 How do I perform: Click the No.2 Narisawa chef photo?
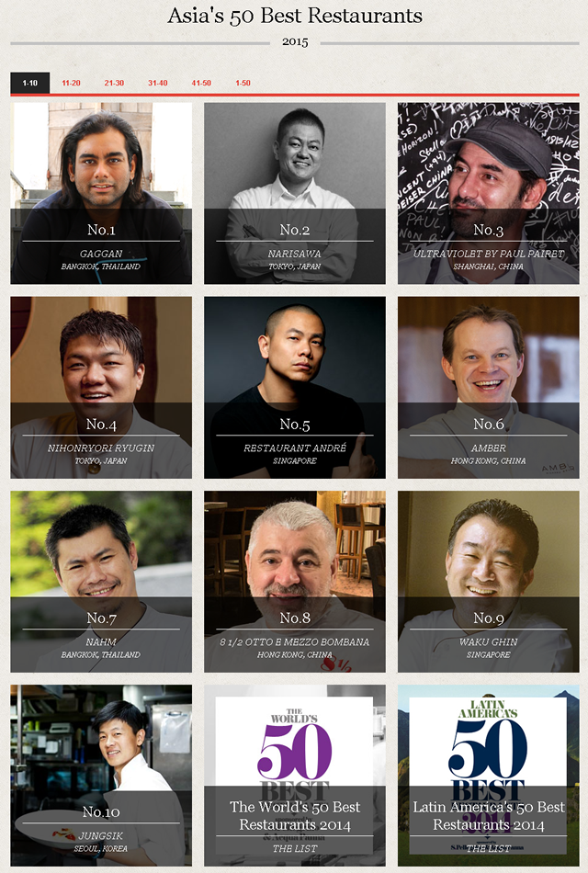[295, 193]
